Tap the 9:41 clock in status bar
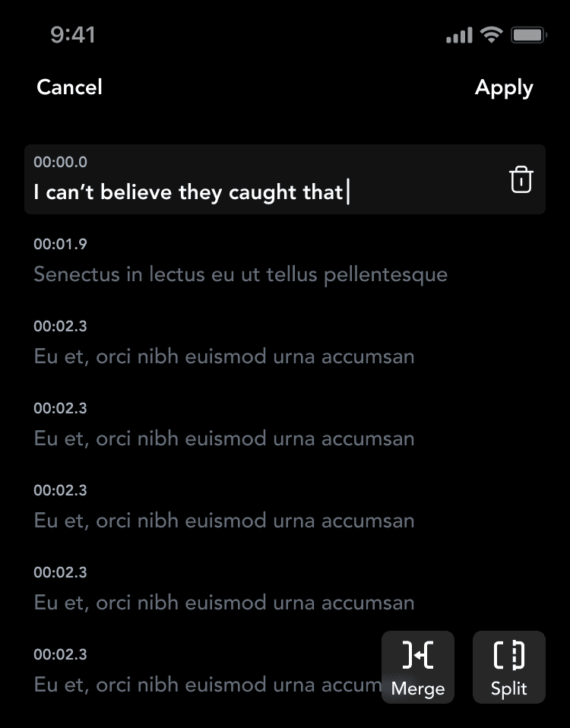Screen dimensions: 570x728 [73, 35]
